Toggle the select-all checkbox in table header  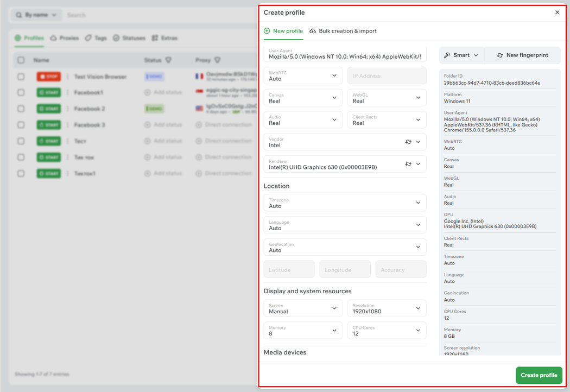tap(21, 60)
